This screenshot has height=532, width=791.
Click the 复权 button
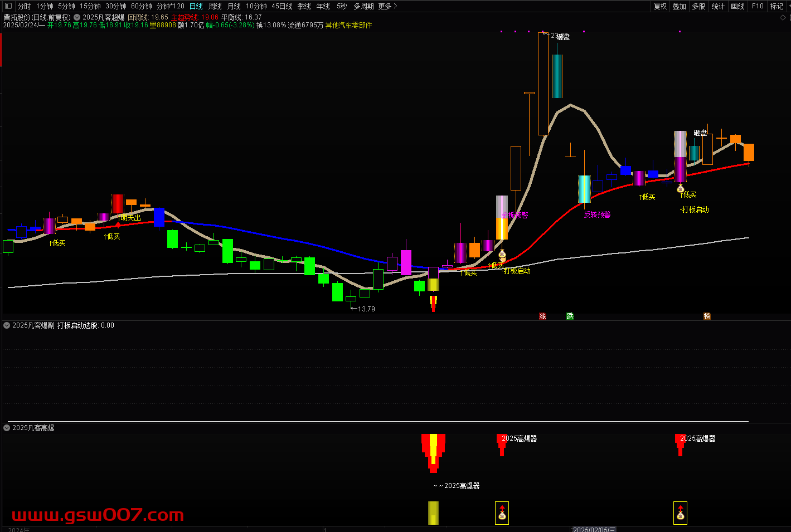(661, 6)
